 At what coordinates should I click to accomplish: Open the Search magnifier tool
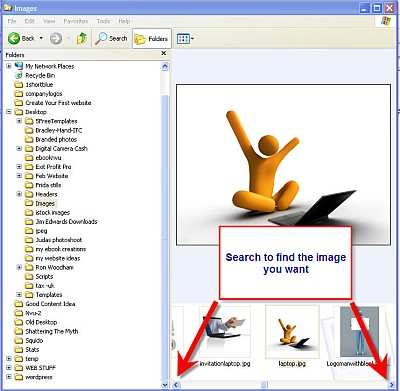[101, 39]
